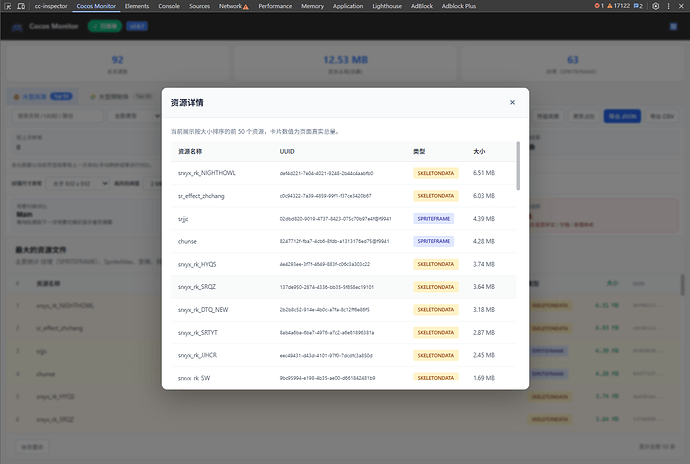Select sr_effect_zhchang row name
Image resolution: width=690 pixels, height=464 pixels.
click(x=201, y=196)
